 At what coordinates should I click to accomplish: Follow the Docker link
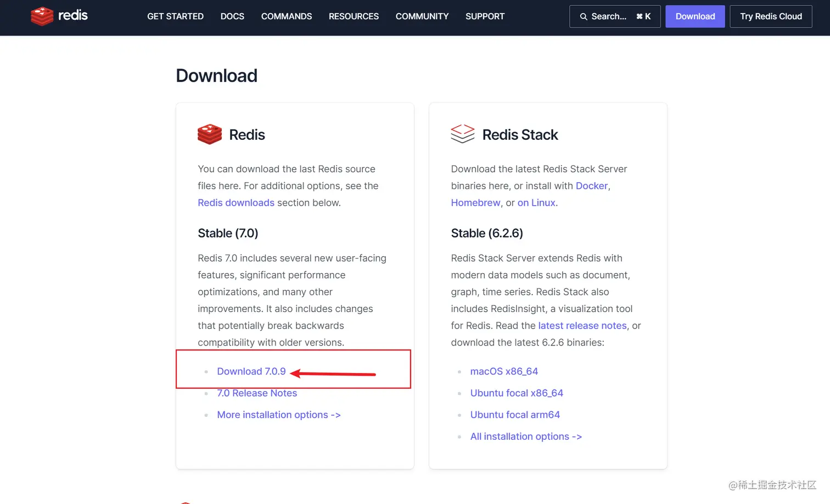[592, 186]
